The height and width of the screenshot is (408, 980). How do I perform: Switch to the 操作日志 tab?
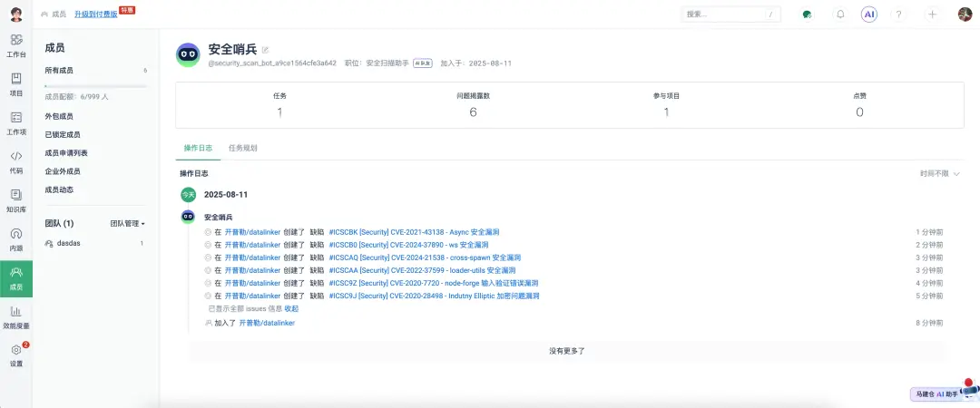[198, 148]
